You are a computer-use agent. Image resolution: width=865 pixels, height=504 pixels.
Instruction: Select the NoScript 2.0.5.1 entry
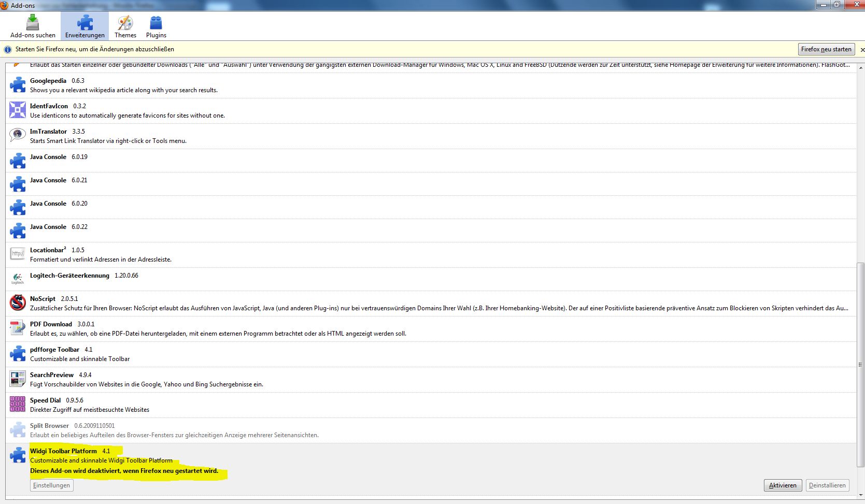(x=431, y=304)
